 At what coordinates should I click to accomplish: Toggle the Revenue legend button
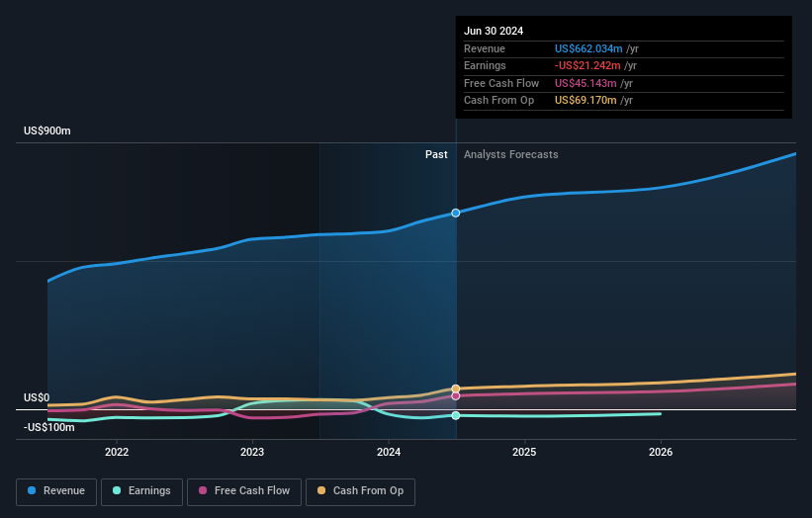point(56,491)
